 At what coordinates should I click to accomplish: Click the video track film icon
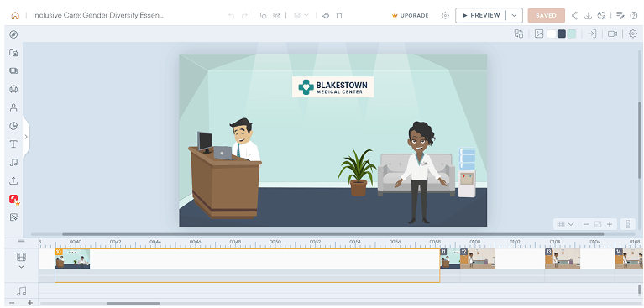click(x=21, y=257)
